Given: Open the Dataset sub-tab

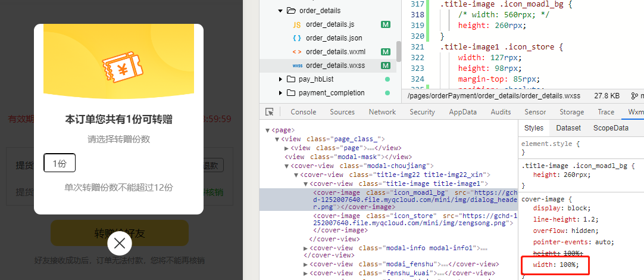Looking at the screenshot, I should [x=568, y=128].
